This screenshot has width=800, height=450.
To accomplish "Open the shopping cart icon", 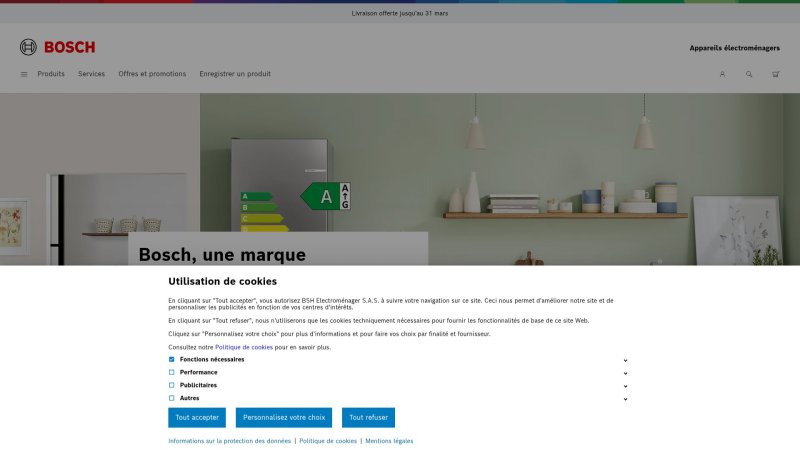I will click(776, 74).
